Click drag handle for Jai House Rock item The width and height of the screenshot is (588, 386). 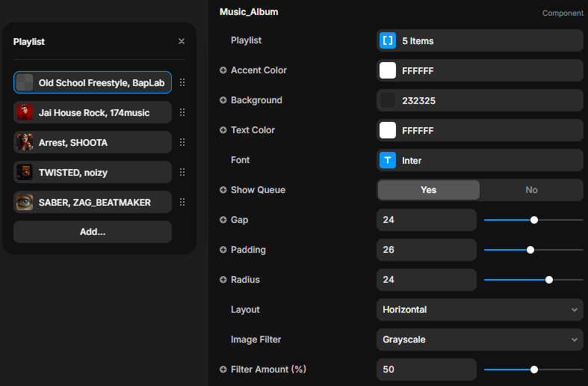click(182, 112)
